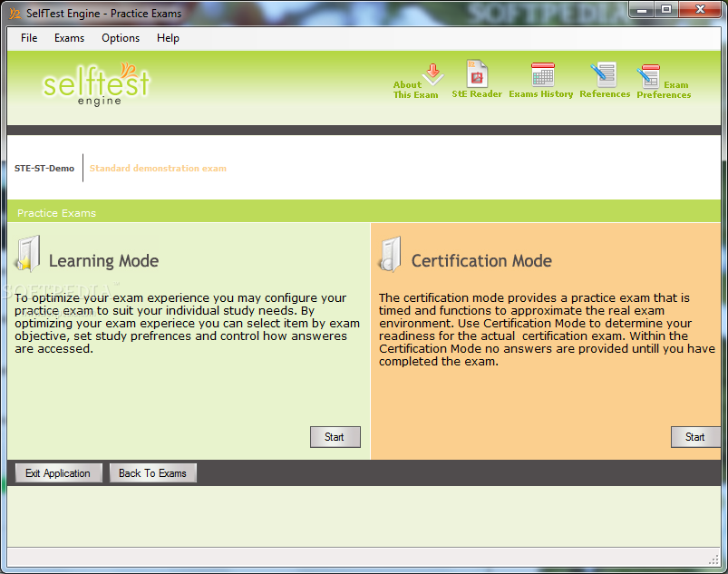728x574 pixels.
Task: Click the SelfTest Engine title bar icon
Action: [x=15, y=14]
